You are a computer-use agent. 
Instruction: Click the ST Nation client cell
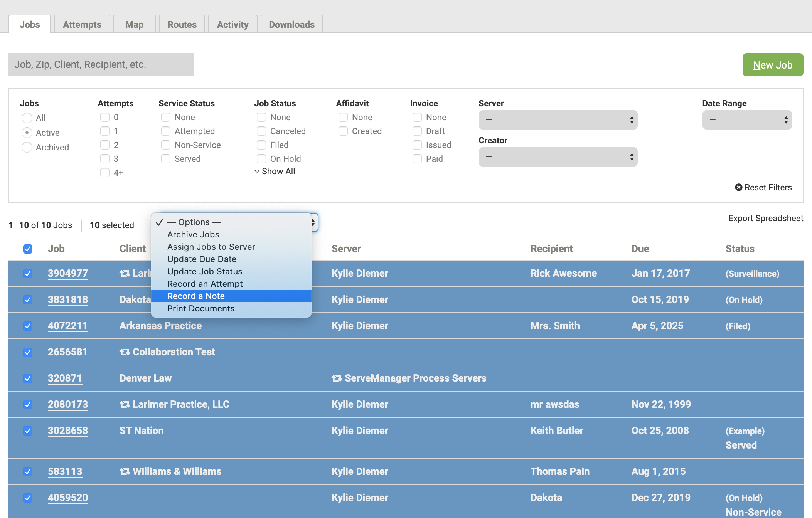[x=142, y=431]
